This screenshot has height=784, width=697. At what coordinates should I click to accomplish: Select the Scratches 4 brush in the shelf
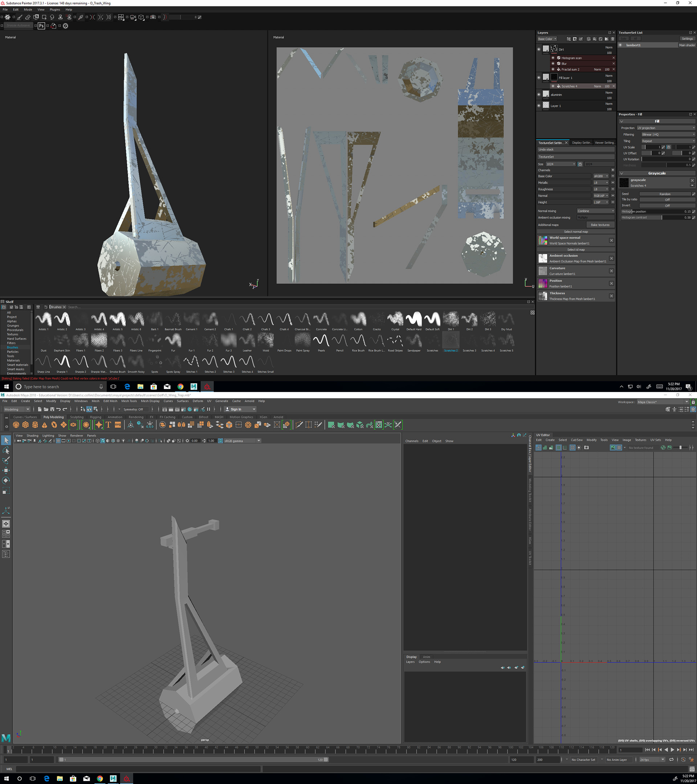pos(488,340)
